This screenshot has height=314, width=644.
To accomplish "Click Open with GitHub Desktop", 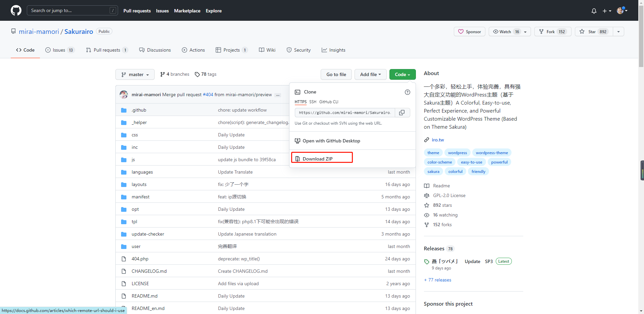I will 327,141.
